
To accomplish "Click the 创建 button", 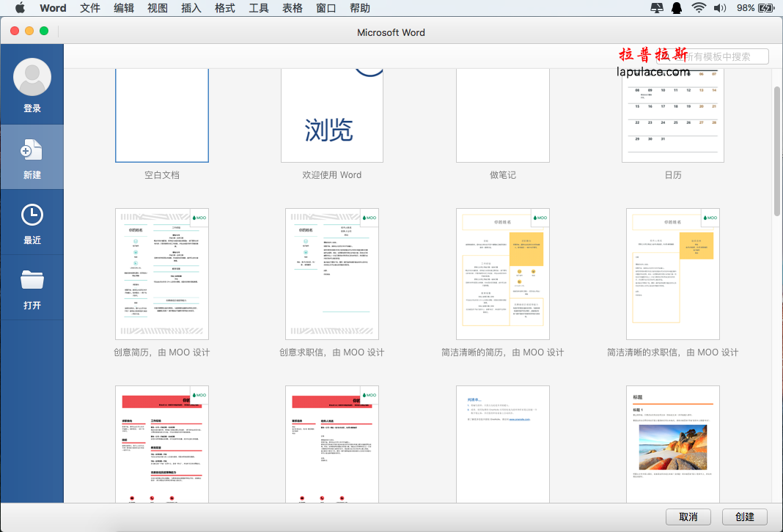I will point(745,517).
